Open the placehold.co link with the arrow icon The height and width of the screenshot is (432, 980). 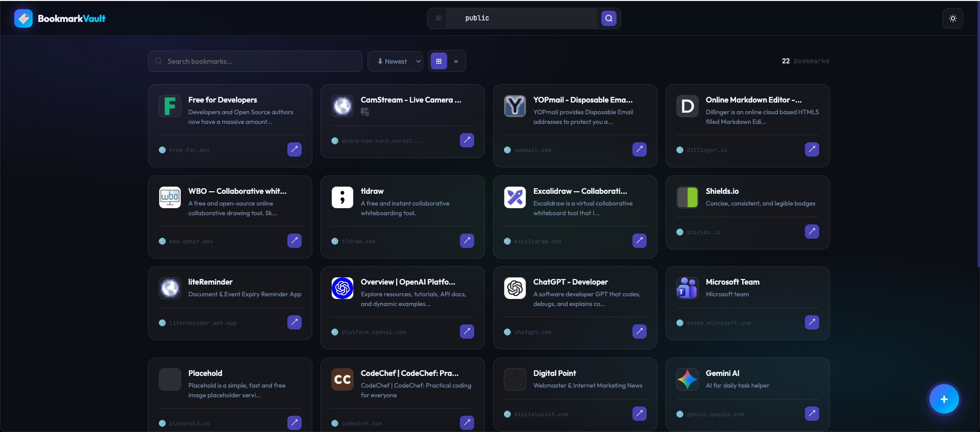[295, 423]
